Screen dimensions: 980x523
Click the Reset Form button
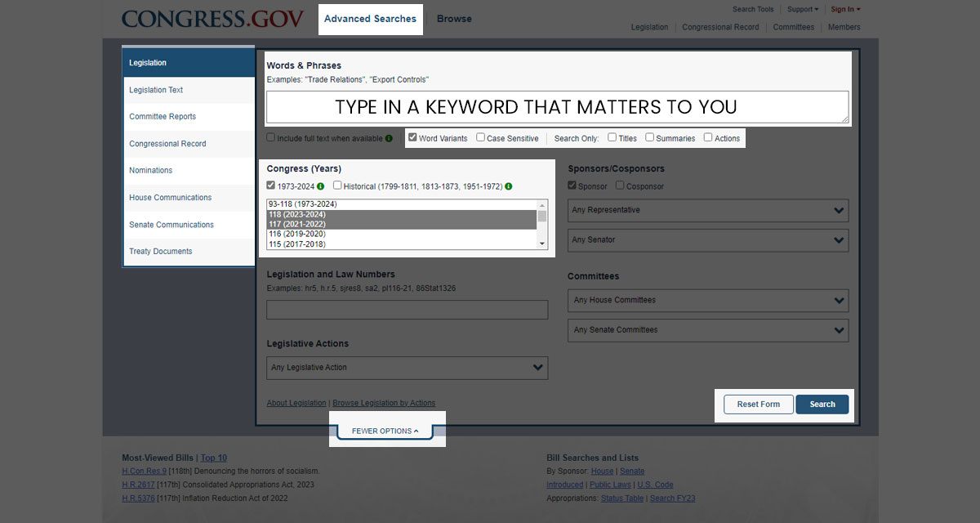tap(759, 404)
